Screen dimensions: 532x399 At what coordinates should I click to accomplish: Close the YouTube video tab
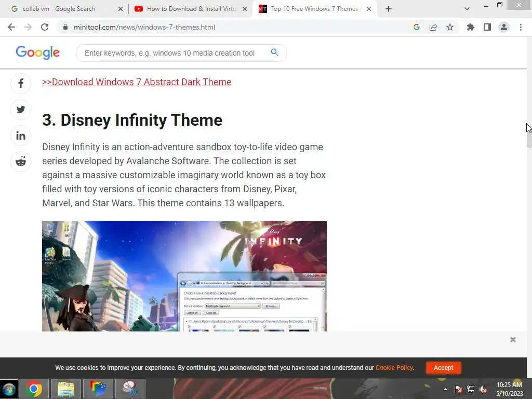[x=245, y=9]
